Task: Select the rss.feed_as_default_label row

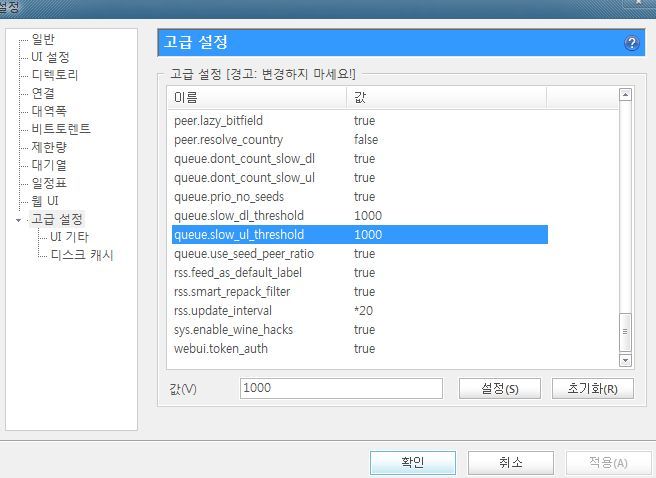Action: [360, 273]
